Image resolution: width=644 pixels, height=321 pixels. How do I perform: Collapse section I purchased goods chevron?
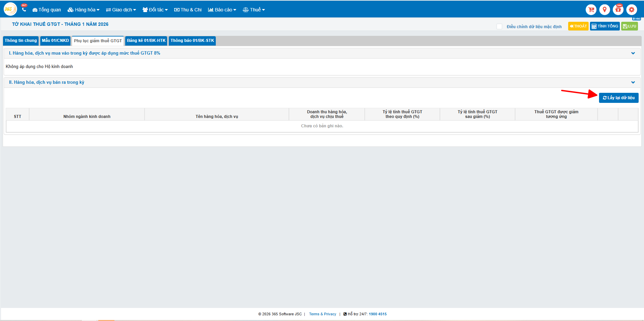click(633, 53)
